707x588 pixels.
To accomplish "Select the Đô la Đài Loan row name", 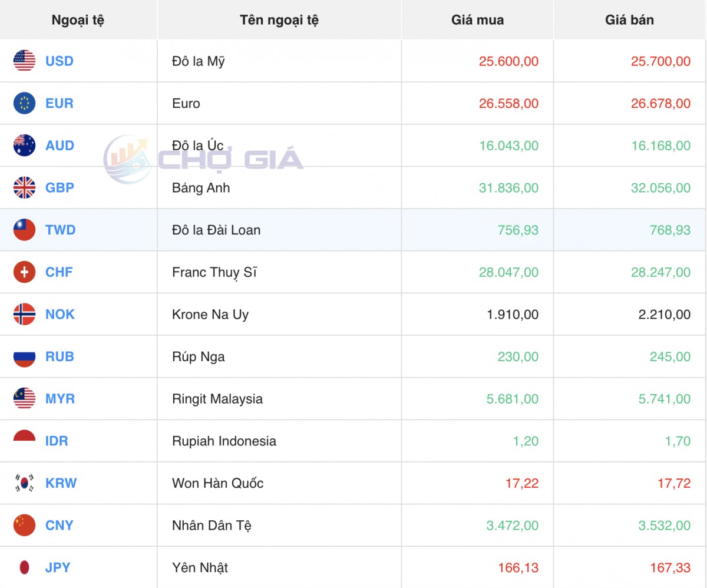I will point(216,230).
